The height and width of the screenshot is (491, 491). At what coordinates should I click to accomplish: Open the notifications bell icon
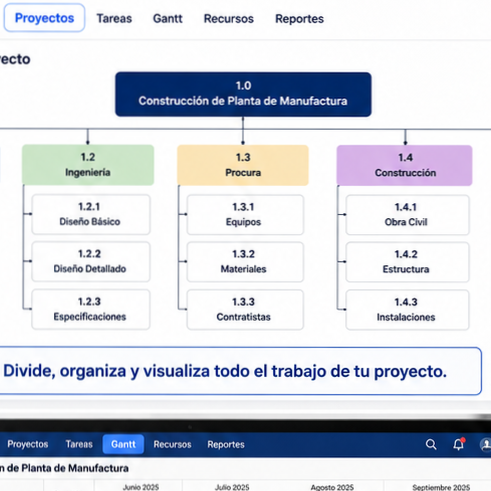pyautogui.click(x=459, y=444)
